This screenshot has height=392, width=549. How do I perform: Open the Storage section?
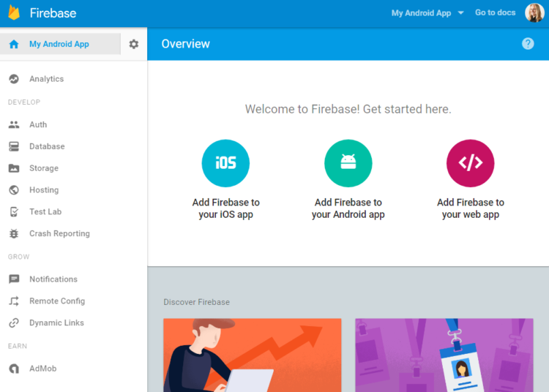(44, 168)
